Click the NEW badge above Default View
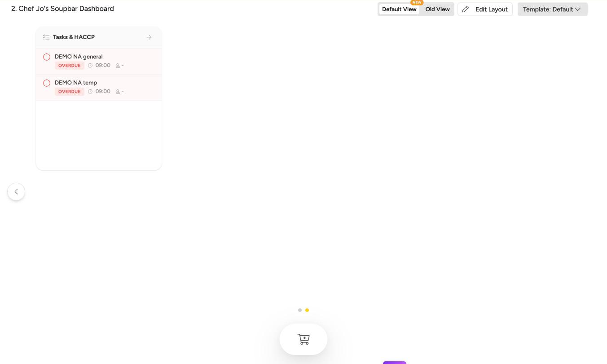This screenshot has width=607, height=364. click(x=417, y=3)
